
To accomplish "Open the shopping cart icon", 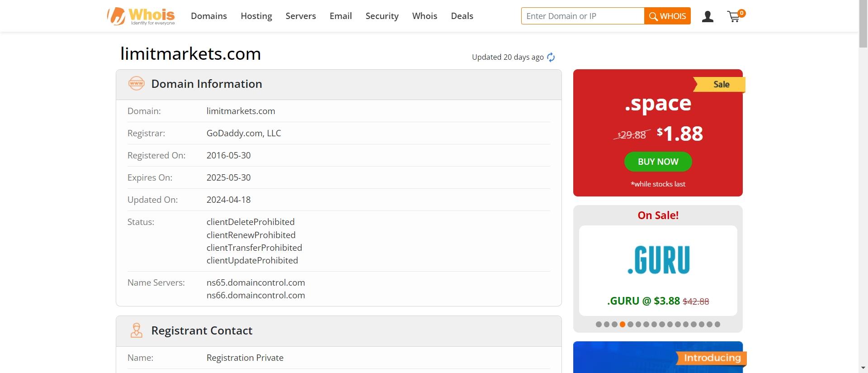I will point(736,16).
